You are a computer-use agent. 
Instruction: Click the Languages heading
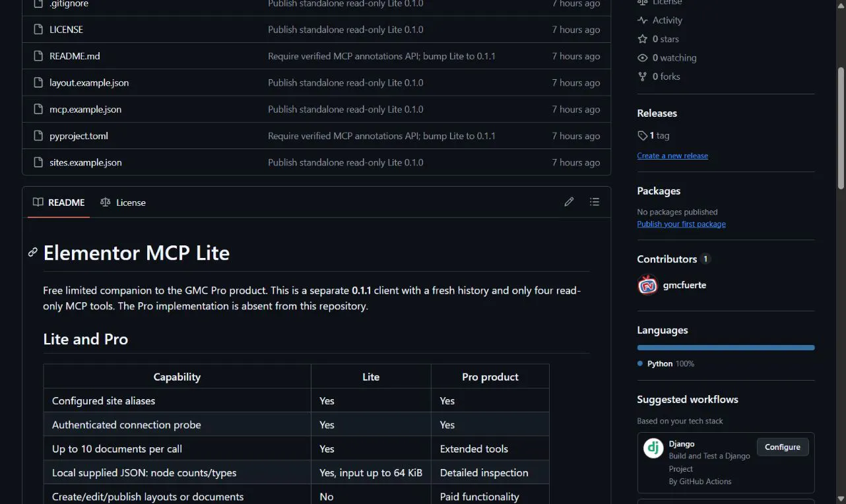point(663,331)
